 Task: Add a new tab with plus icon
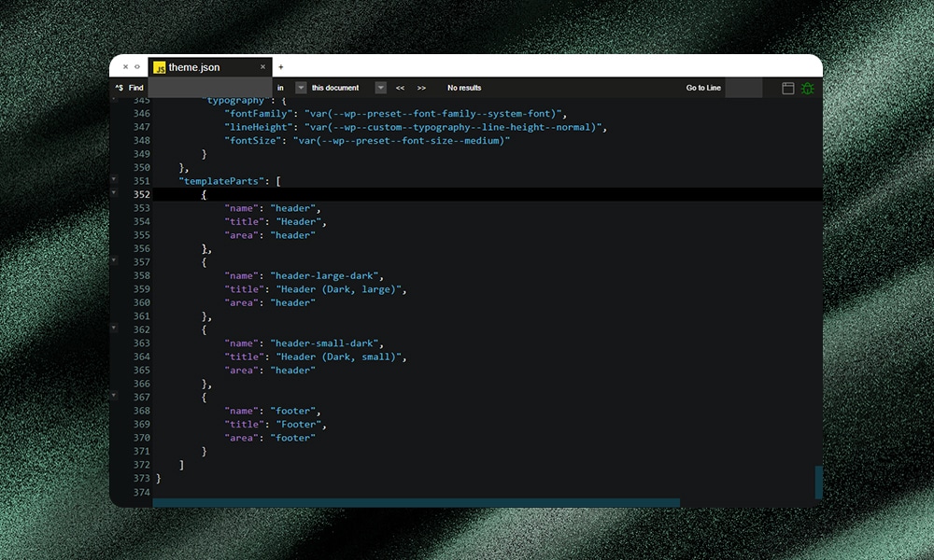(x=280, y=67)
